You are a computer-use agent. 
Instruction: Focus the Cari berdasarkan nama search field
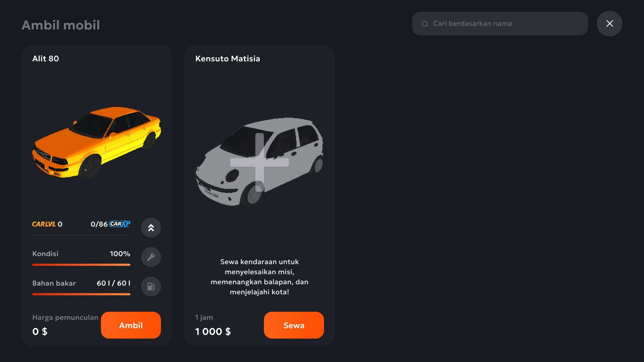(x=500, y=23)
